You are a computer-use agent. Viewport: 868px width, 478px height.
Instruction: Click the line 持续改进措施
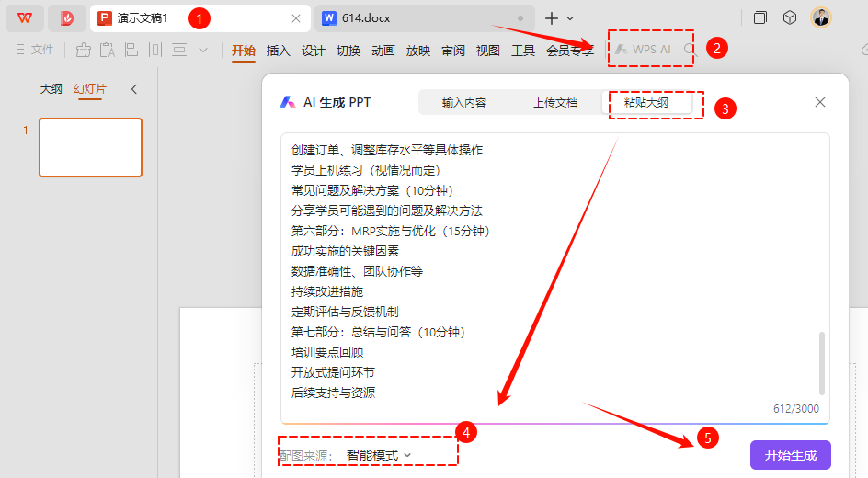(327, 291)
